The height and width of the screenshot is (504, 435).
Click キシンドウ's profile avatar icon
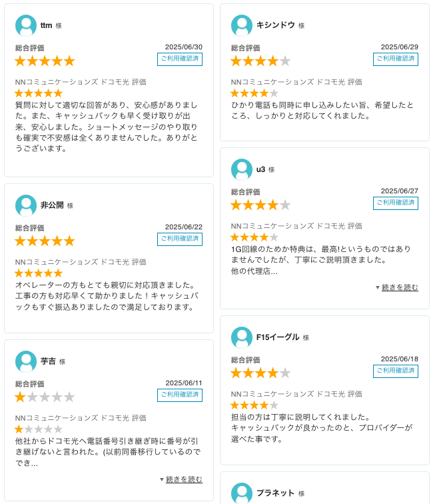tap(242, 25)
